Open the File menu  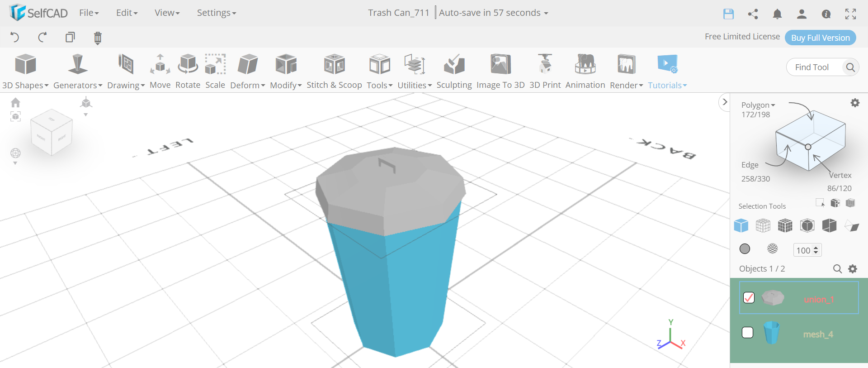pyautogui.click(x=89, y=13)
